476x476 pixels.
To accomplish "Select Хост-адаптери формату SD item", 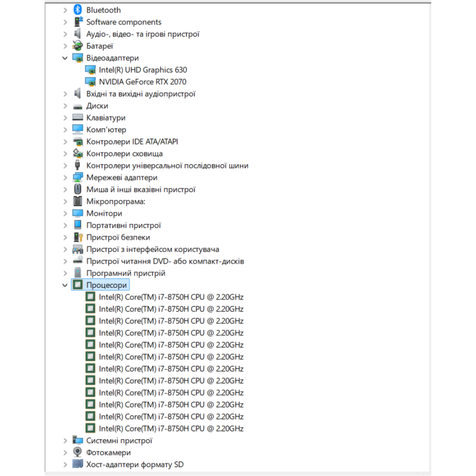I will [x=135, y=465].
